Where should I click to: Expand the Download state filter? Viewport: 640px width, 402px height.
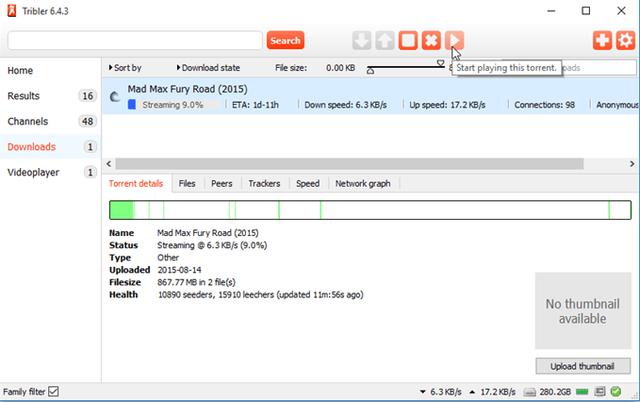click(208, 68)
